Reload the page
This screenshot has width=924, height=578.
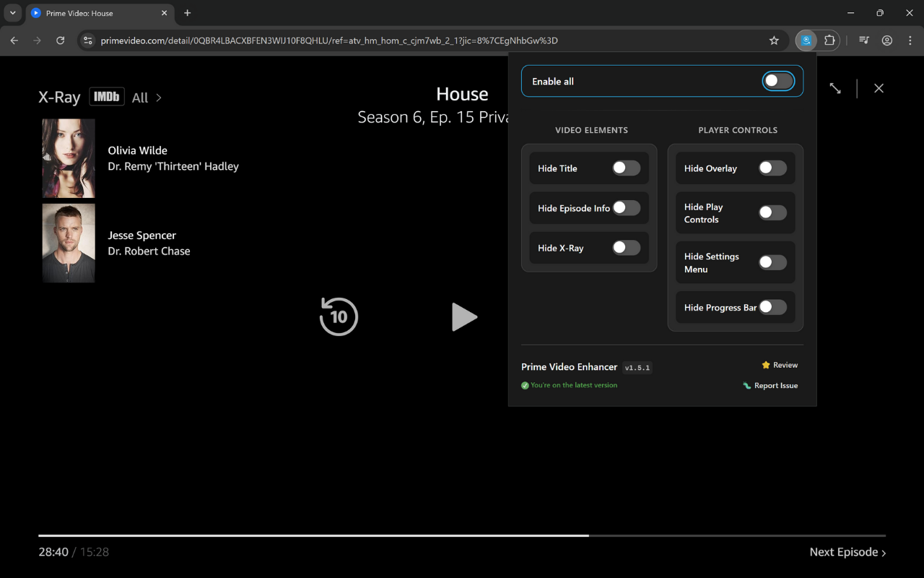61,40
